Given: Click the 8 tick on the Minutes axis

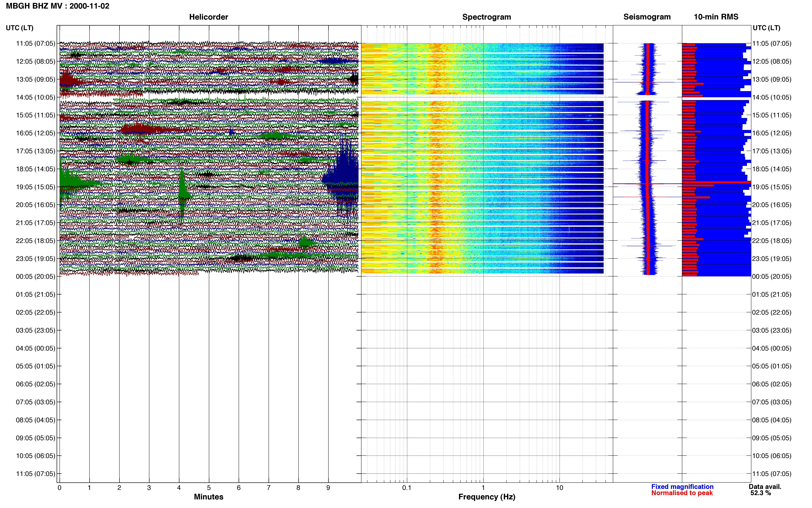Looking at the screenshot, I should pos(298,487).
